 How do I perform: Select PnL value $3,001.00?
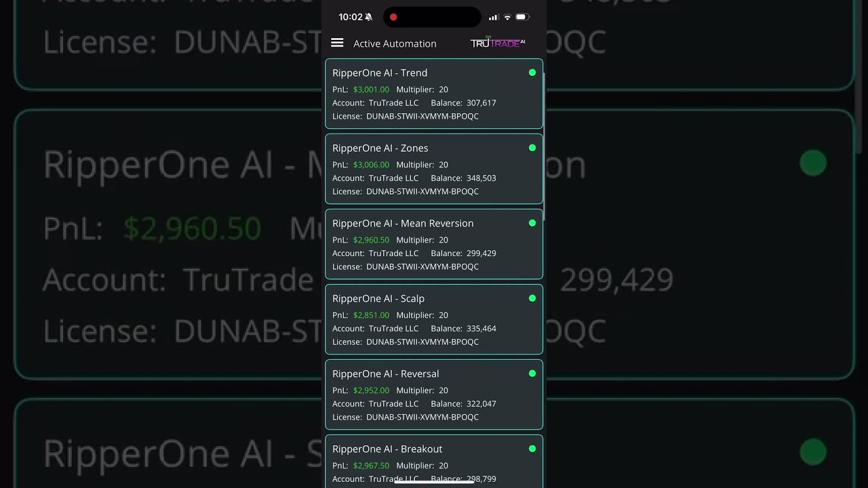[x=371, y=89]
